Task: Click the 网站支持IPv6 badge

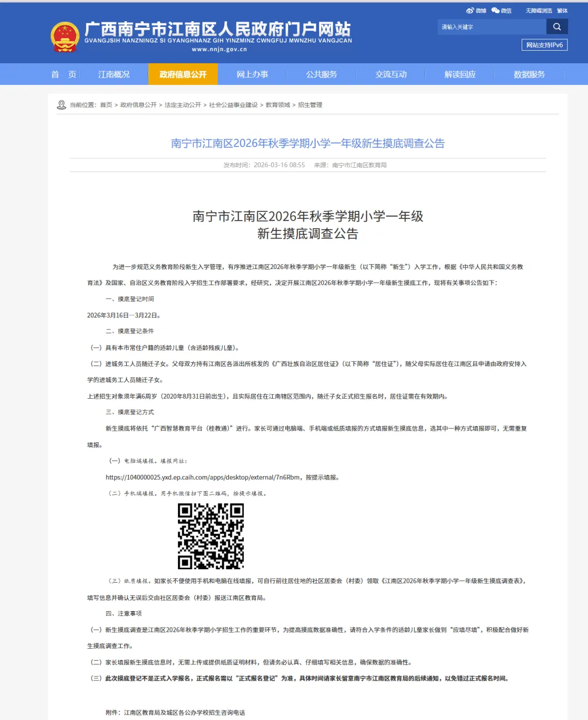Action: [x=544, y=45]
